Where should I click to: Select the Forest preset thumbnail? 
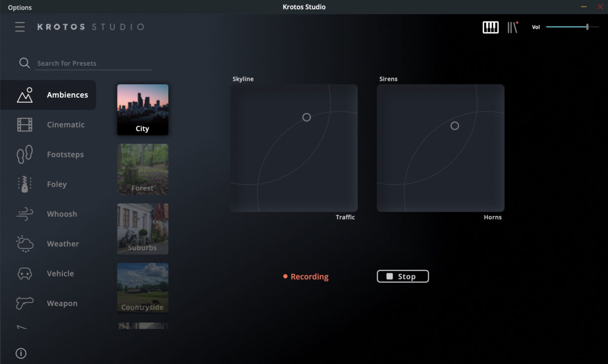[143, 169]
